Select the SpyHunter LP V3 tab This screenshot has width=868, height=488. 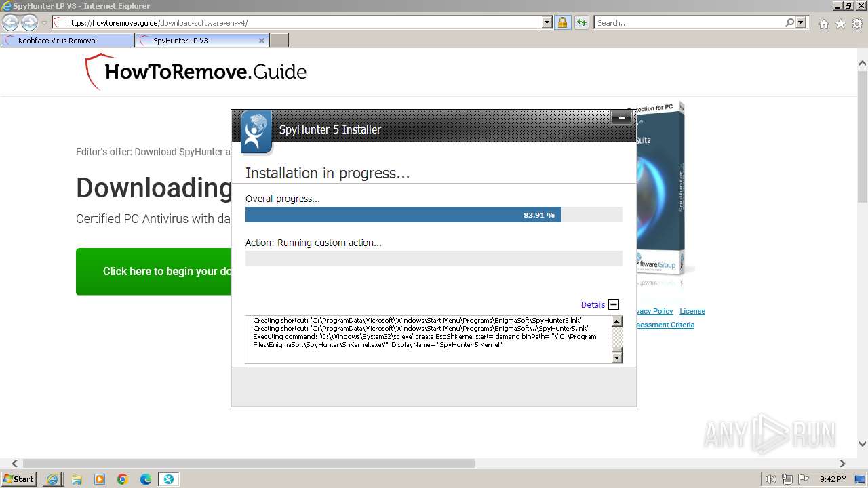tap(197, 41)
